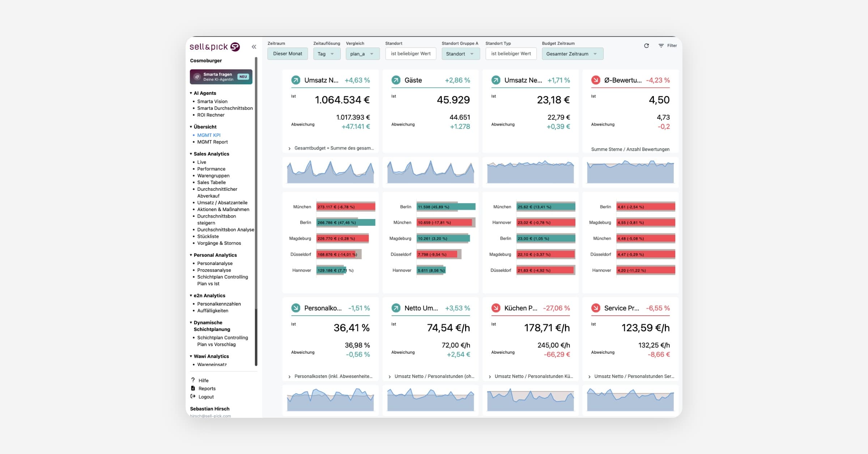
Task: Click the Umsatz Ne... trend arrow icon
Action: coord(496,80)
